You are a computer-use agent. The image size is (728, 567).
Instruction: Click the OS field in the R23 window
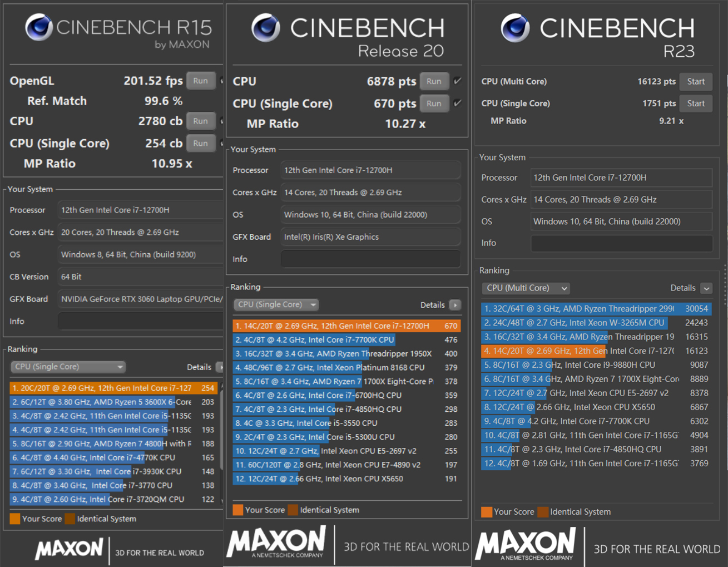point(622,221)
